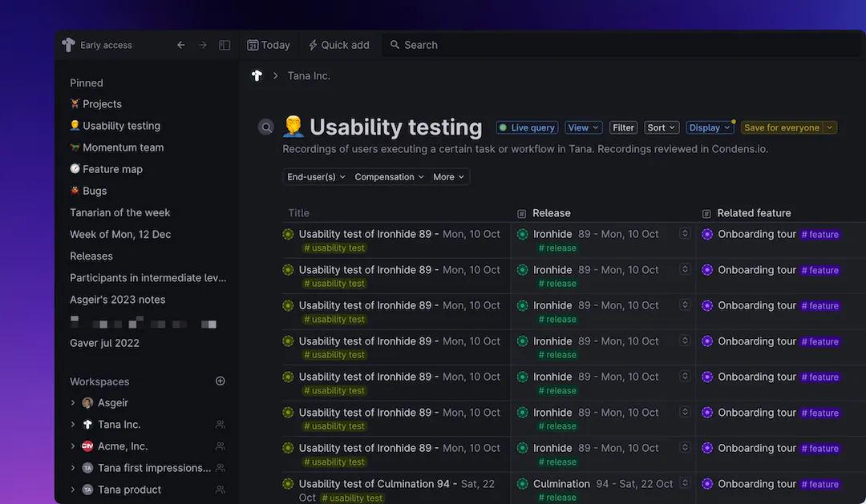The image size is (866, 504).
Task: Click first Onboarding tour feature bullet
Action: (x=707, y=234)
